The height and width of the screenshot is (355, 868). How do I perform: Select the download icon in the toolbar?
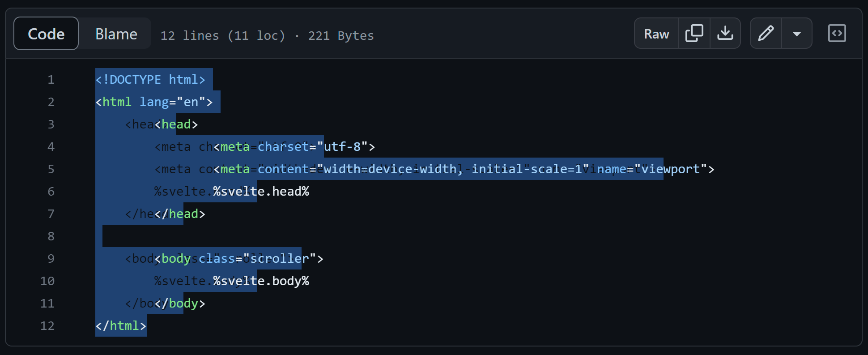click(725, 33)
